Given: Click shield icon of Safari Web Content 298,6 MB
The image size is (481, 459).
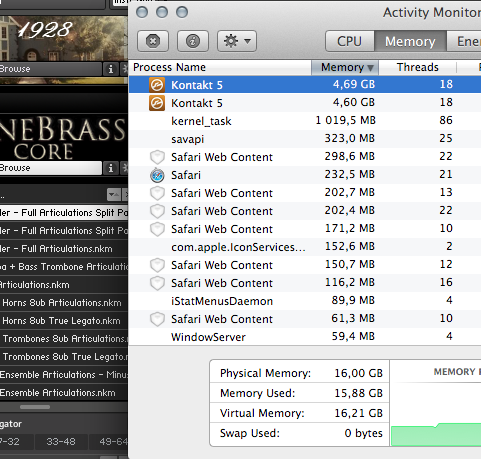Looking at the screenshot, I should [157, 157].
